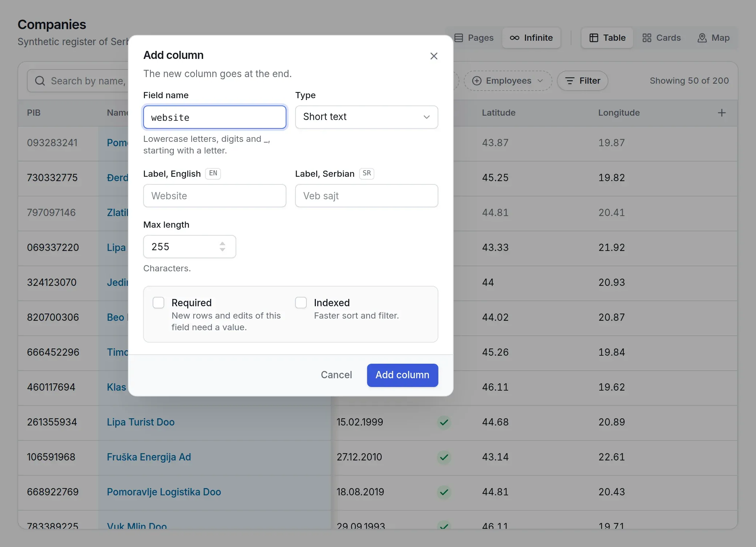
Task: Click the green check in Pomoravlje Logistika Doo row
Action: pos(444,492)
